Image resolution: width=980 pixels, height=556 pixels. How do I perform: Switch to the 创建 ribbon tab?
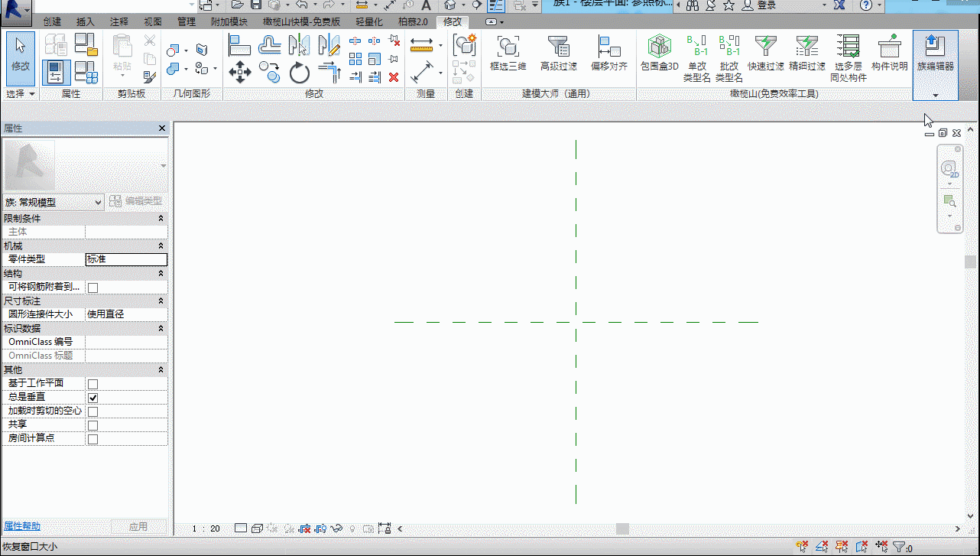point(52,22)
